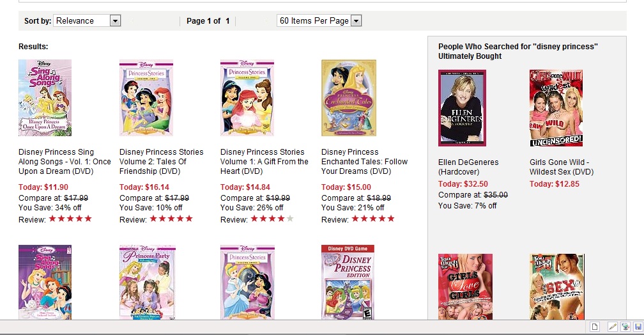Open Disney Princess Sing Along Songs Vol. 1 link
Image resolution: width=644 pixels, height=335 pixels.
coord(65,162)
